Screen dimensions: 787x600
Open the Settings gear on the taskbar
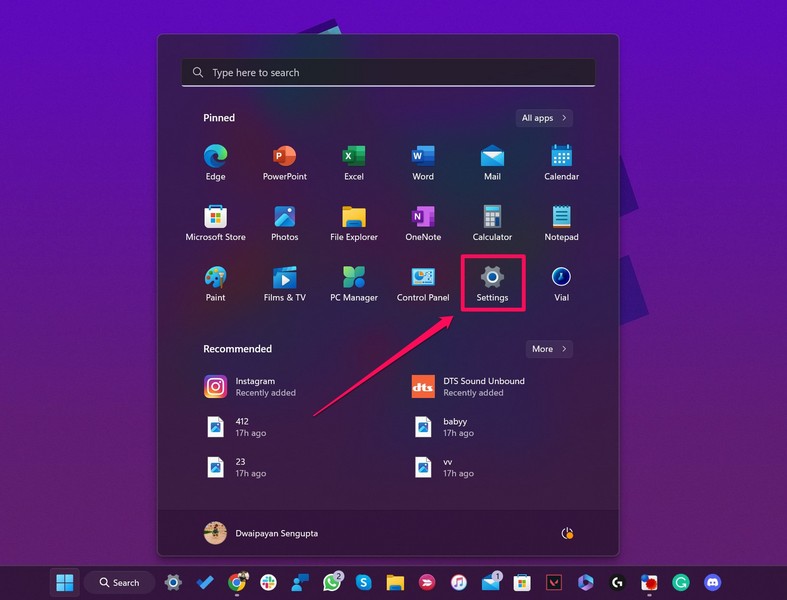pyautogui.click(x=173, y=582)
